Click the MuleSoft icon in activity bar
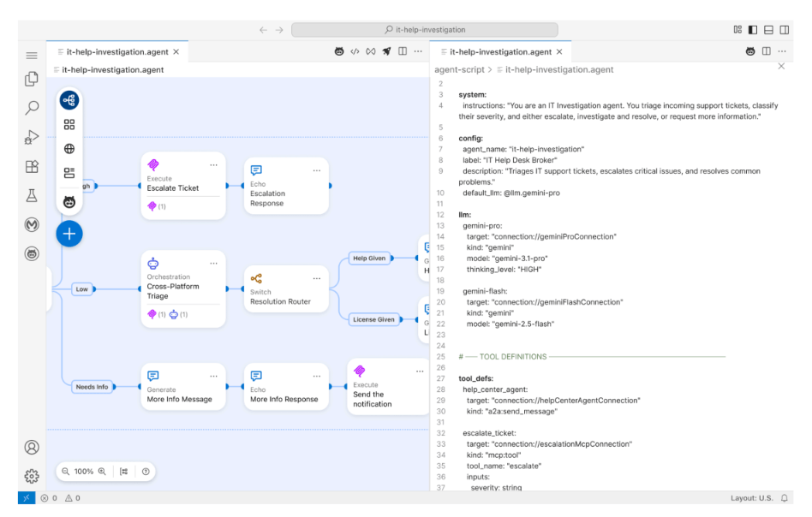The image size is (812, 517). (32, 224)
